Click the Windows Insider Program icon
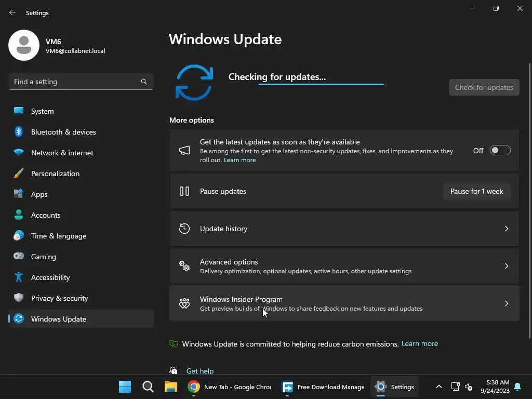The height and width of the screenshot is (399, 532). 184,303
